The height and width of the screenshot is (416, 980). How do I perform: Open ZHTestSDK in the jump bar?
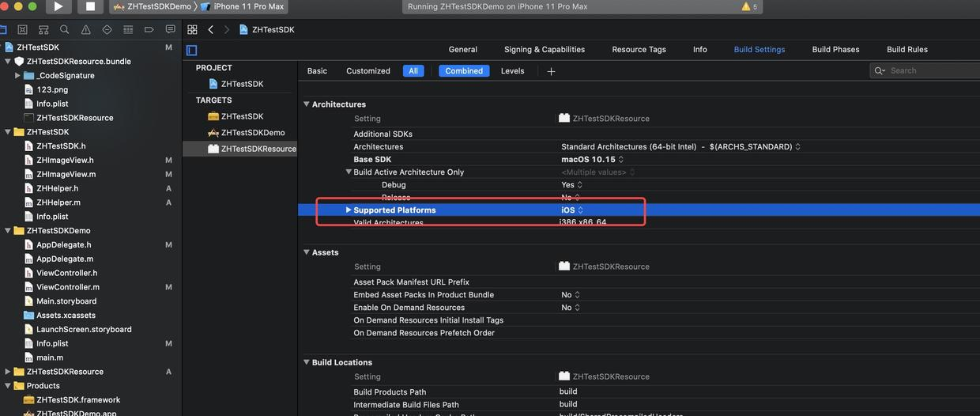266,29
